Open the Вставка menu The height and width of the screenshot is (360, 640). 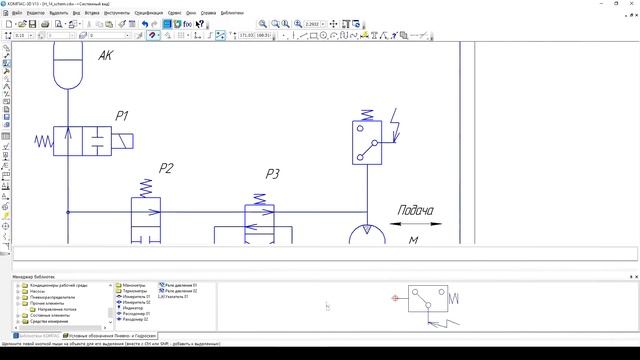tap(92, 13)
